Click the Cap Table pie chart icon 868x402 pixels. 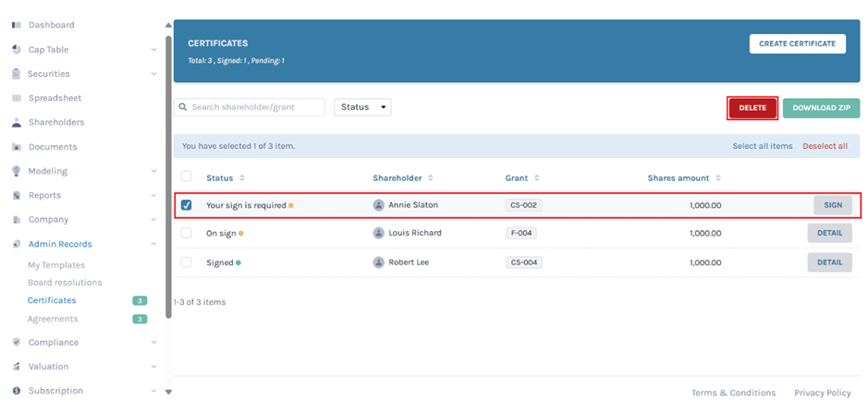(x=17, y=50)
